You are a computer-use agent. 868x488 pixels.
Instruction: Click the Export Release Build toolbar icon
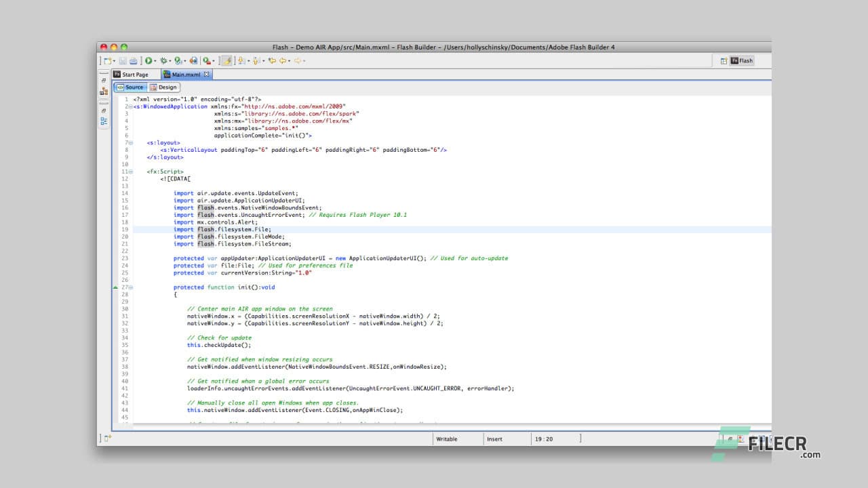tap(194, 61)
